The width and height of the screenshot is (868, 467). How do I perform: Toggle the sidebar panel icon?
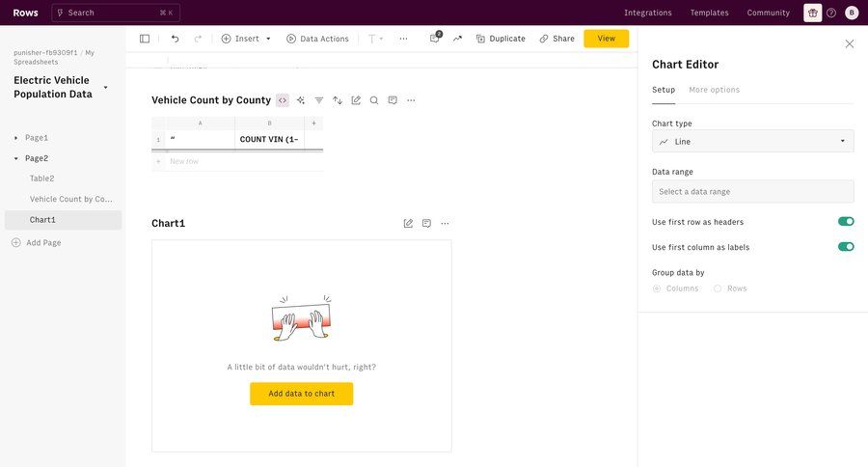145,39
